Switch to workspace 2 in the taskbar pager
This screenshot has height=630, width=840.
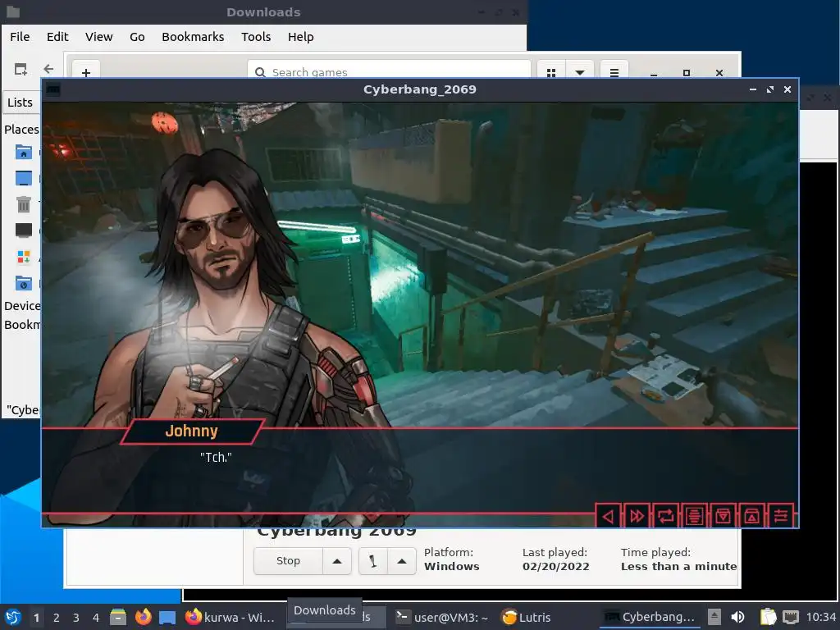click(57, 618)
